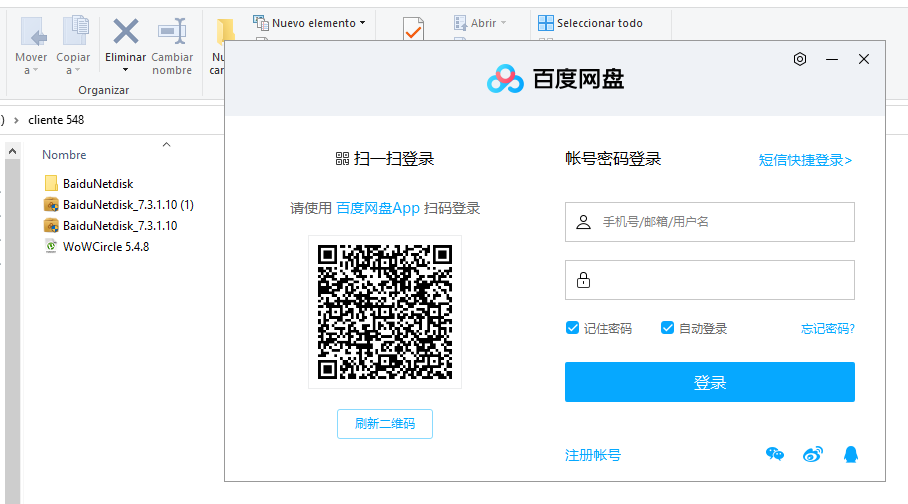
Task: Select the BaiduNetdisk folder icon
Action: pos(51,184)
